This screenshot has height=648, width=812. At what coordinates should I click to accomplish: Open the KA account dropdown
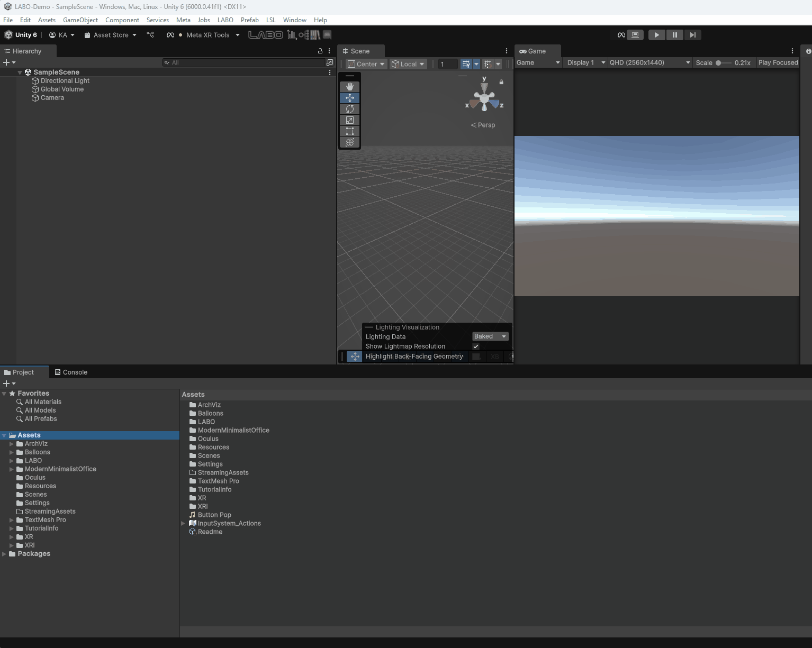[62, 35]
